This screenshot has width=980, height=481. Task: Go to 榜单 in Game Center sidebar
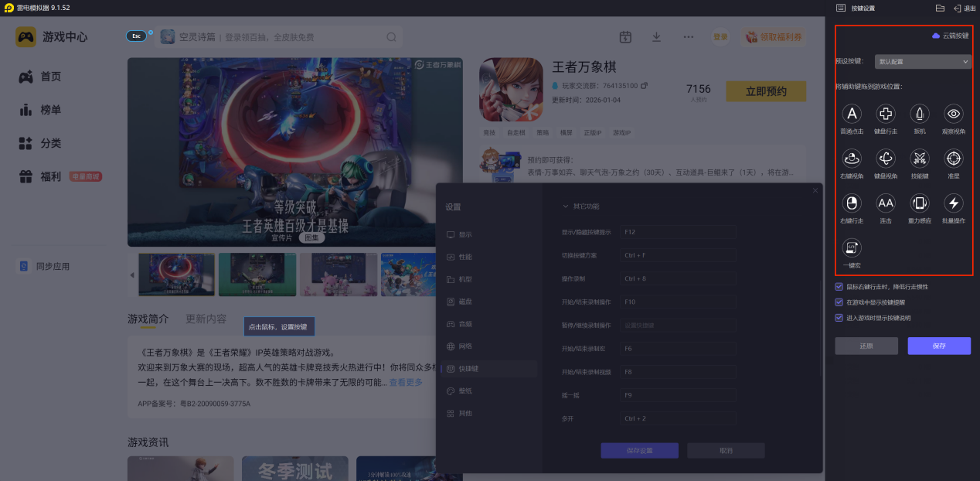40,110
